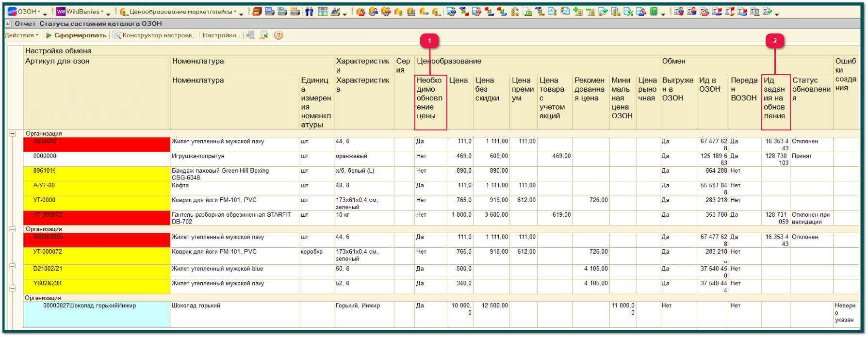Select the Шоколад горький nomenclature cell
The image size is (868, 337).
pos(234,314)
